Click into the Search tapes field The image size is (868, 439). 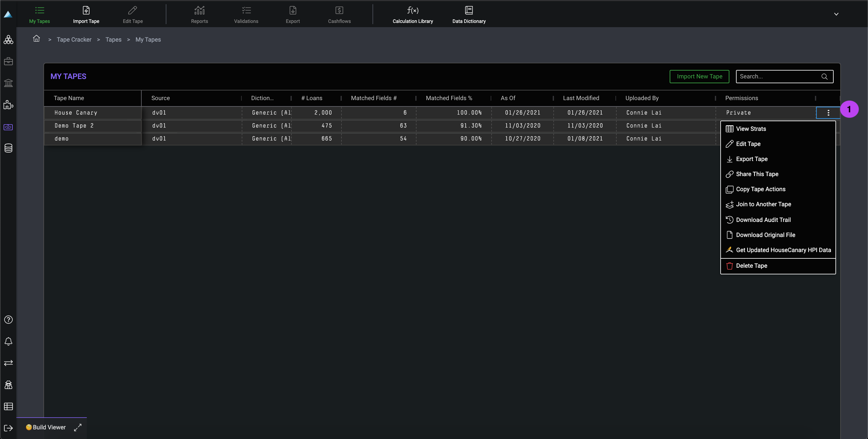[778, 77]
